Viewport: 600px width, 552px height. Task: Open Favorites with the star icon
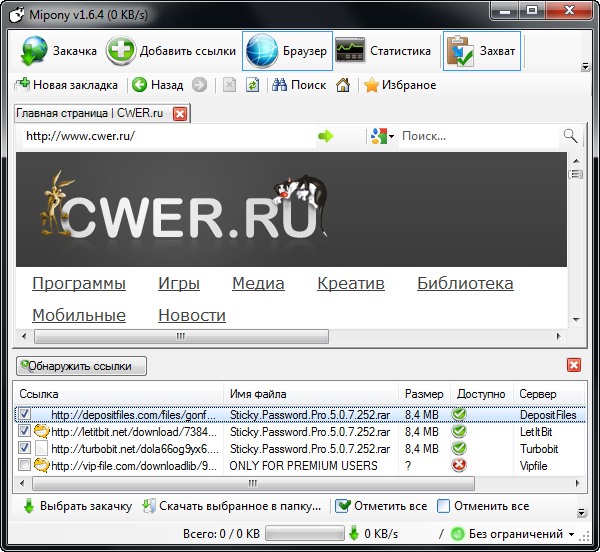pyautogui.click(x=371, y=85)
